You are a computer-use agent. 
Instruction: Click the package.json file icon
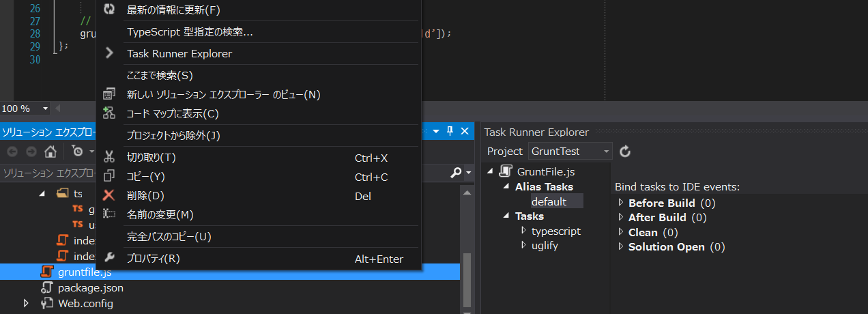coord(47,288)
